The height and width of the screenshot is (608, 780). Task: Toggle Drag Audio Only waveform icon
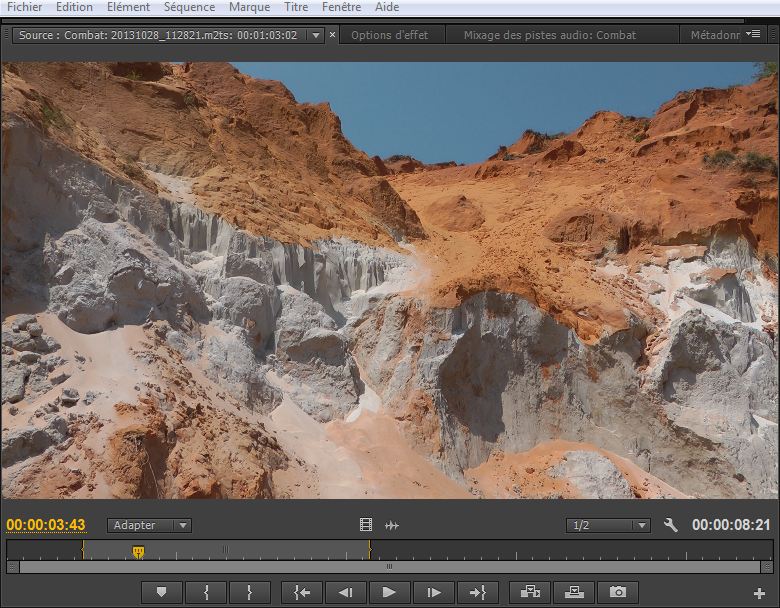coord(392,525)
